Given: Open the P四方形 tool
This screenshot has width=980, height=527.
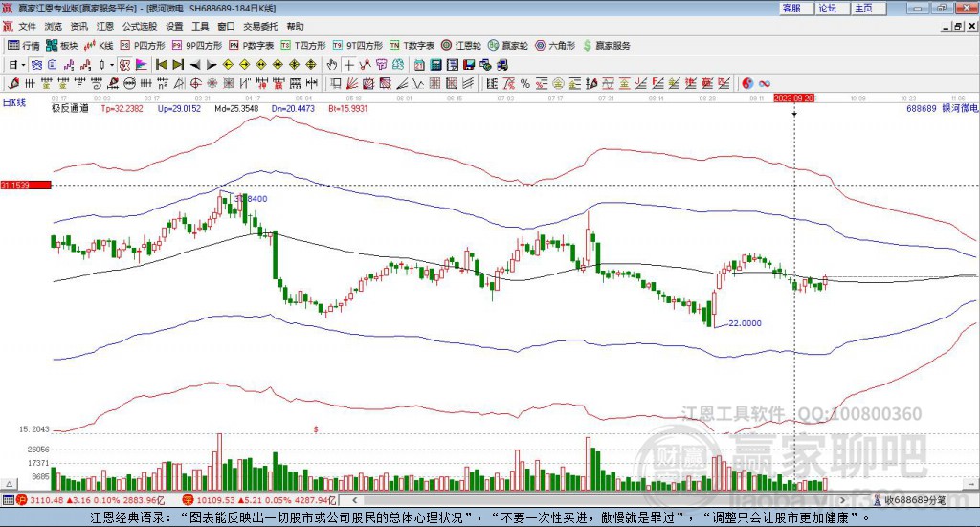Looking at the screenshot, I should coord(143,46).
